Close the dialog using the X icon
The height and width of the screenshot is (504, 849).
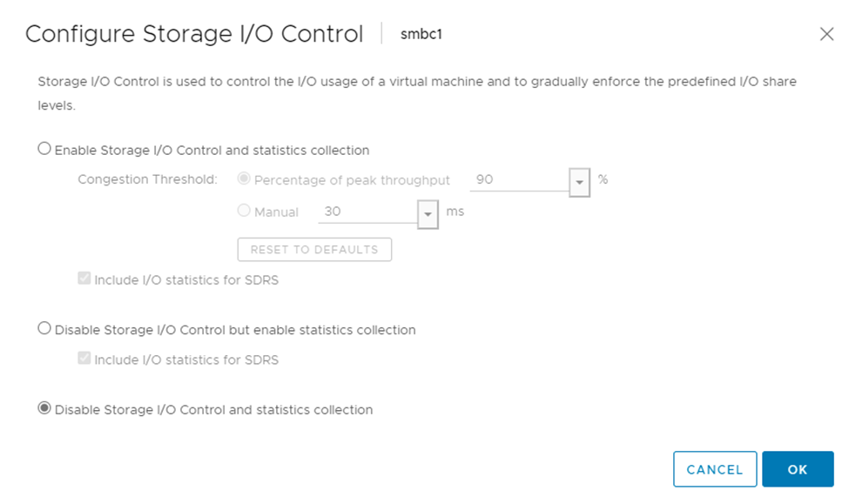[826, 34]
